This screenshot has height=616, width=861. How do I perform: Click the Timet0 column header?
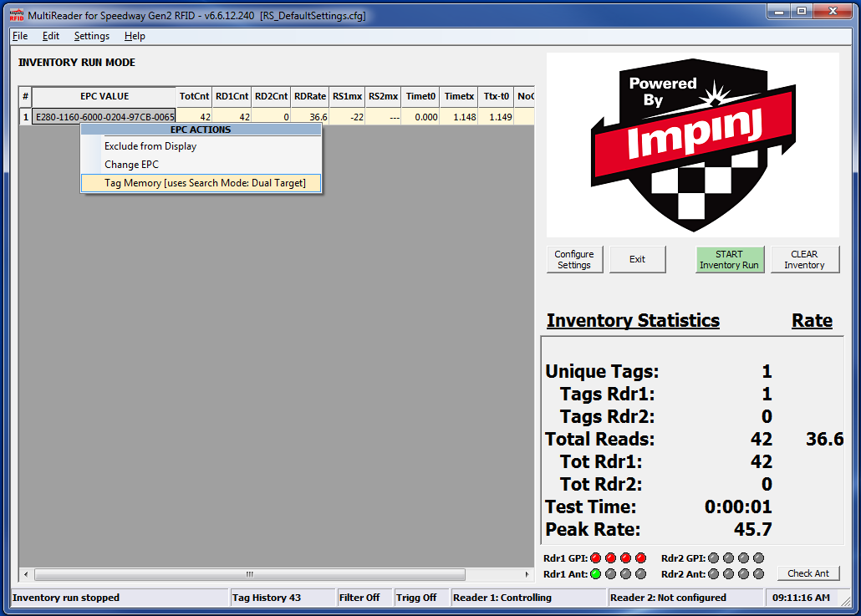420,97
